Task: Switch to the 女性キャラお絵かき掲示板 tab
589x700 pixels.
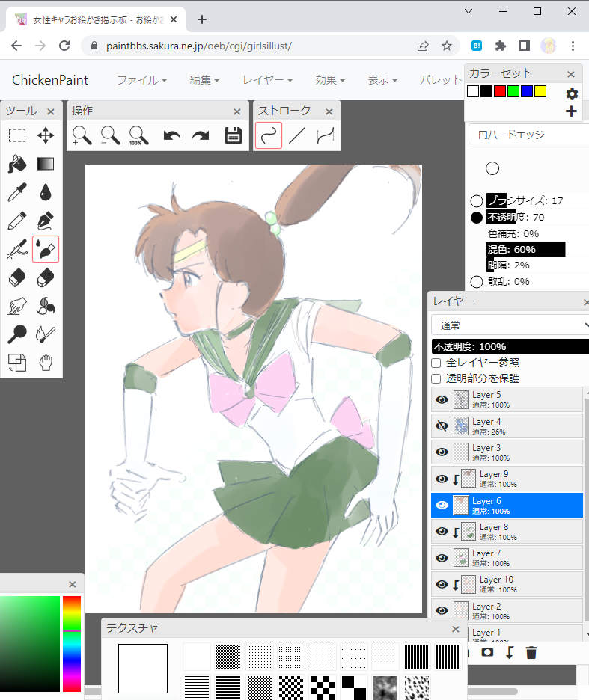Action: tap(96, 19)
